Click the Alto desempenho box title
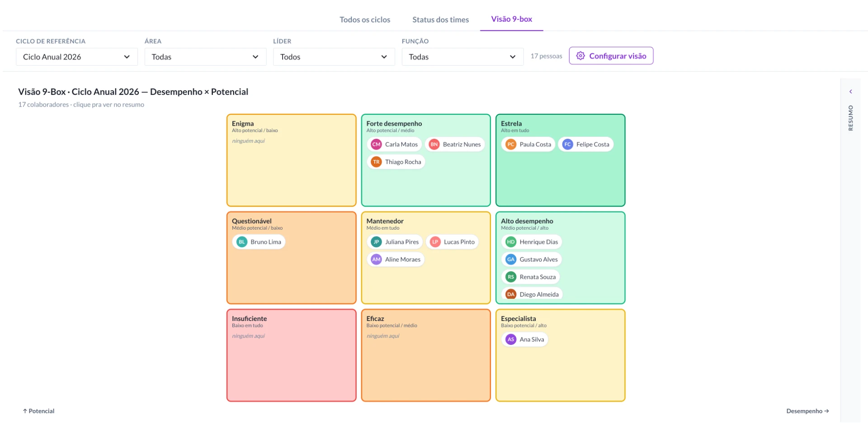Screen dimensions: 868x434 click(x=527, y=221)
